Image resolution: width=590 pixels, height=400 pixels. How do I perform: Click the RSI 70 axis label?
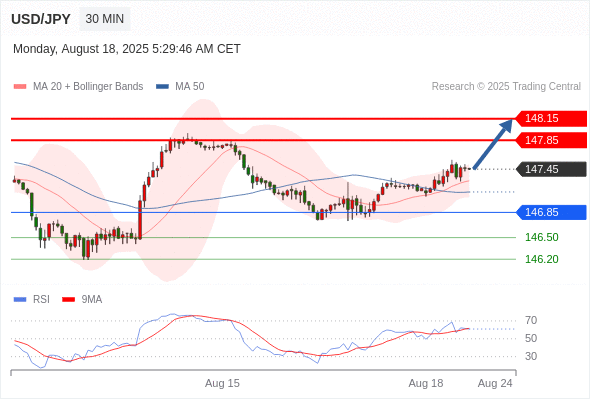531,321
